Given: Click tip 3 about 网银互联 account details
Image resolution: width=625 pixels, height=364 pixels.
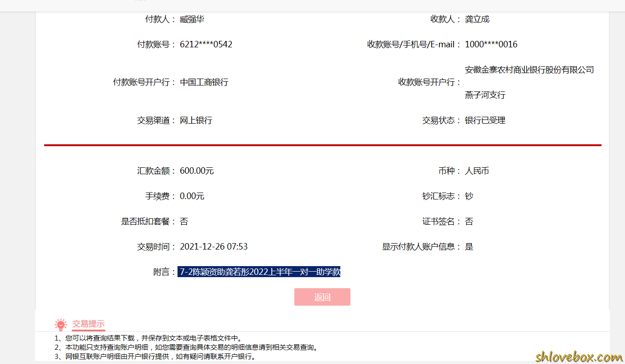Looking at the screenshot, I should [155, 356].
